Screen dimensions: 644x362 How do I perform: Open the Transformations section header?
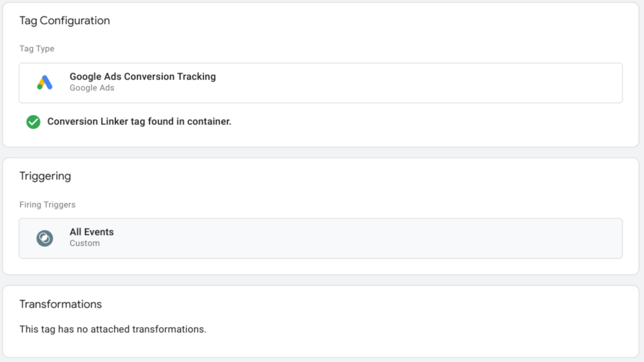[61, 304]
